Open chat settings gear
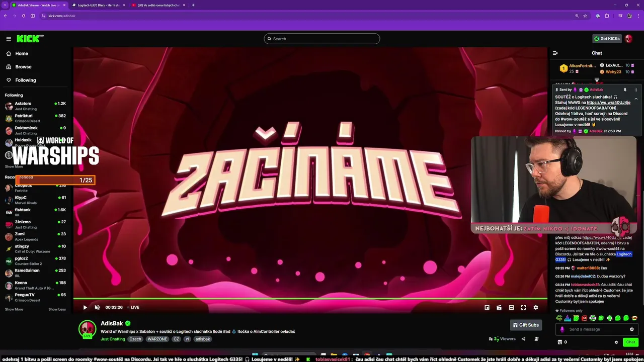Viewport: 644px width, 362px height. tap(616, 342)
